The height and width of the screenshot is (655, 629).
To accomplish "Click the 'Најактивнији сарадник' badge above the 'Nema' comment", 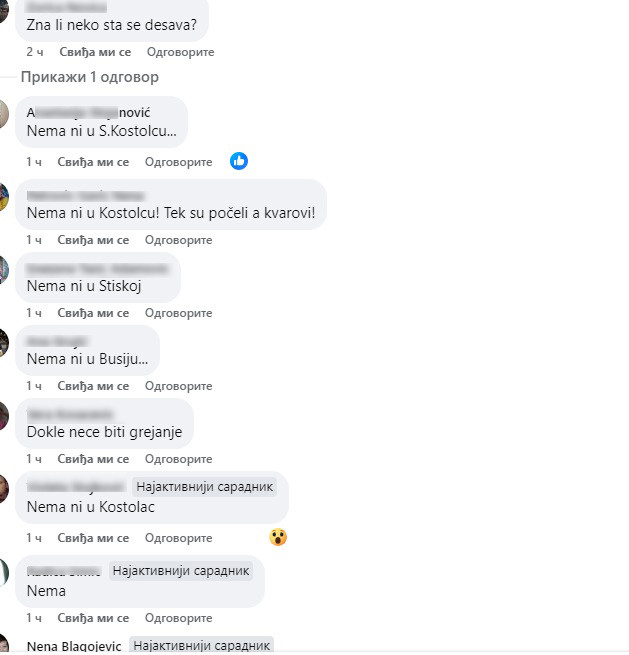I will tap(181, 571).
